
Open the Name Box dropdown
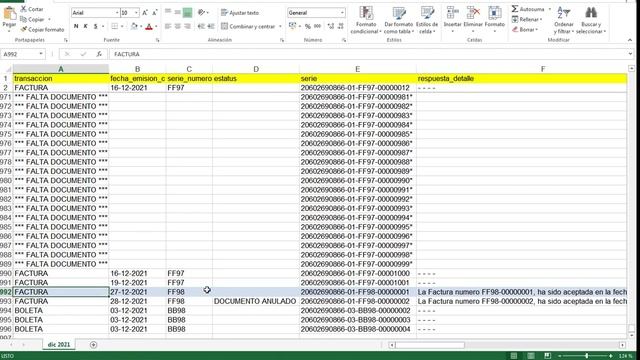tap(41, 54)
